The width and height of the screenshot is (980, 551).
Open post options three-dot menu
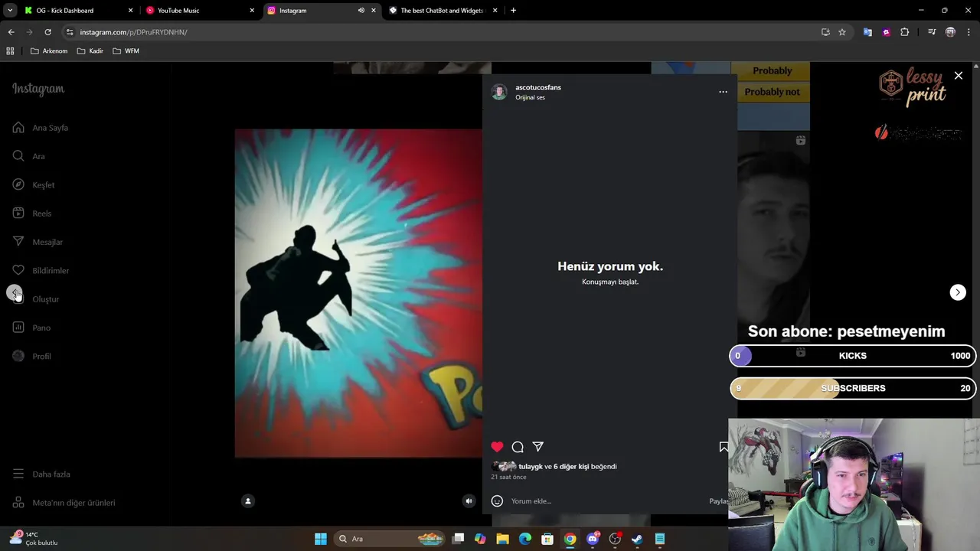pos(723,92)
